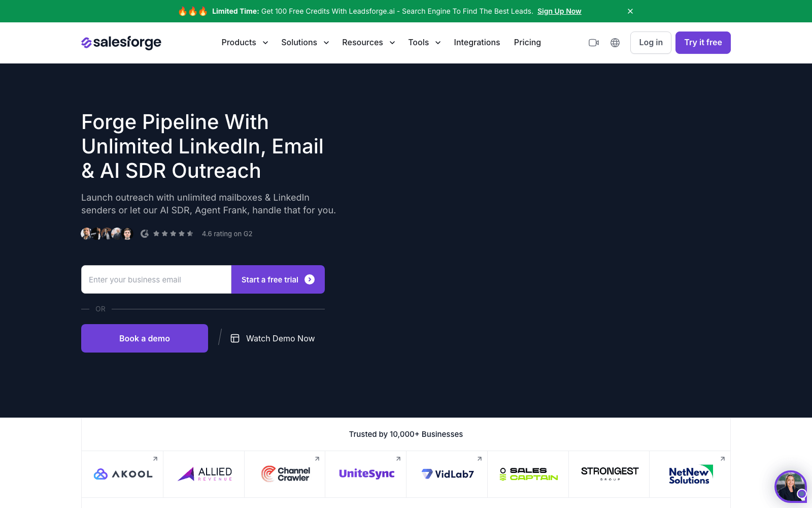Focus the business email input field

click(156, 279)
